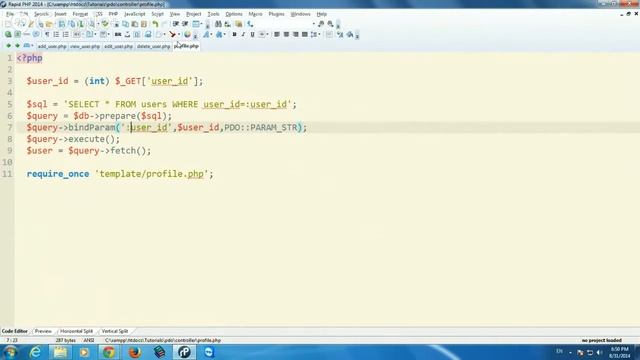Toggle Underline formatting button
640x360 pixels.
click(252, 34)
